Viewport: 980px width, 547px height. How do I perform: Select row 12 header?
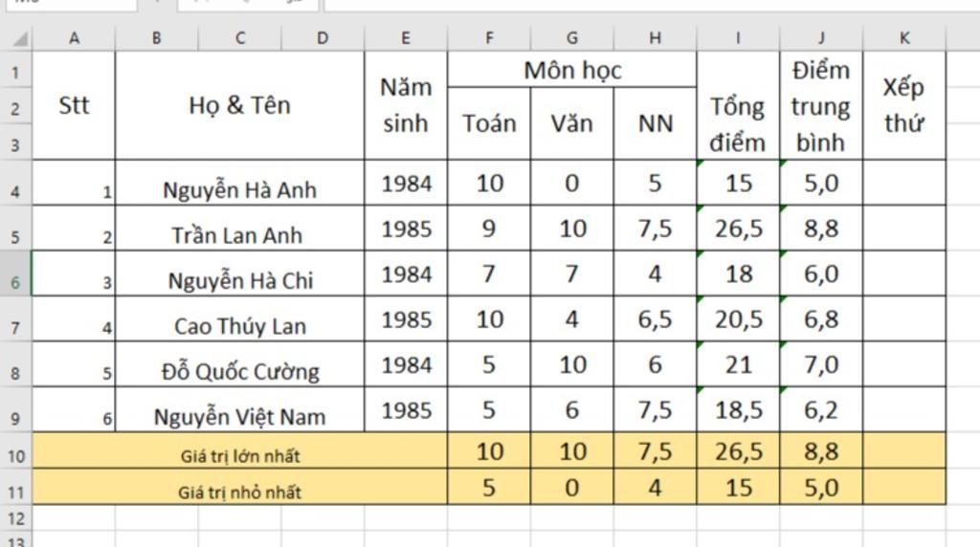click(x=15, y=518)
